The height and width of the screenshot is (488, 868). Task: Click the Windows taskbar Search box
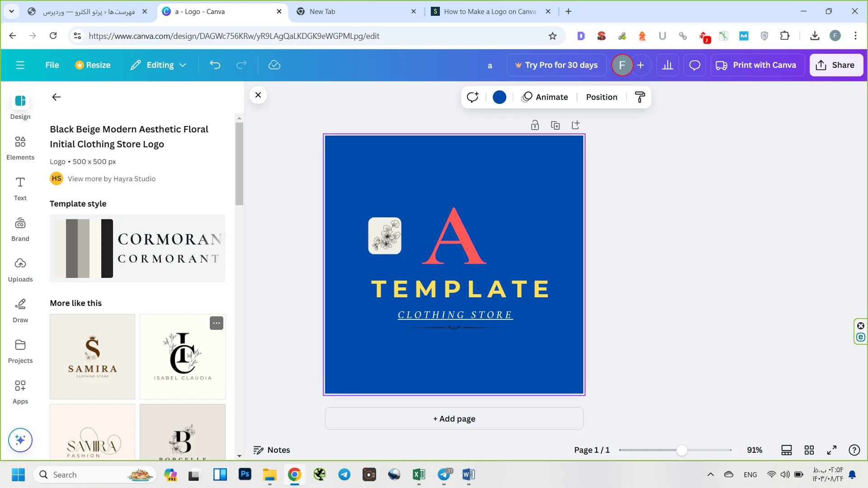94,475
